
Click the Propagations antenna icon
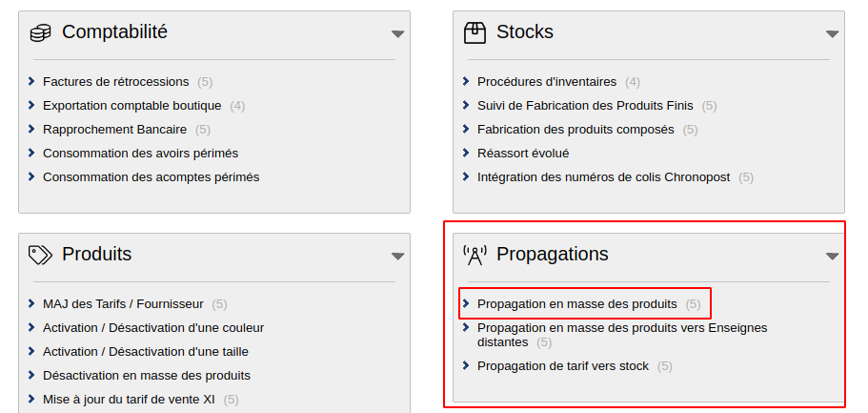point(474,255)
